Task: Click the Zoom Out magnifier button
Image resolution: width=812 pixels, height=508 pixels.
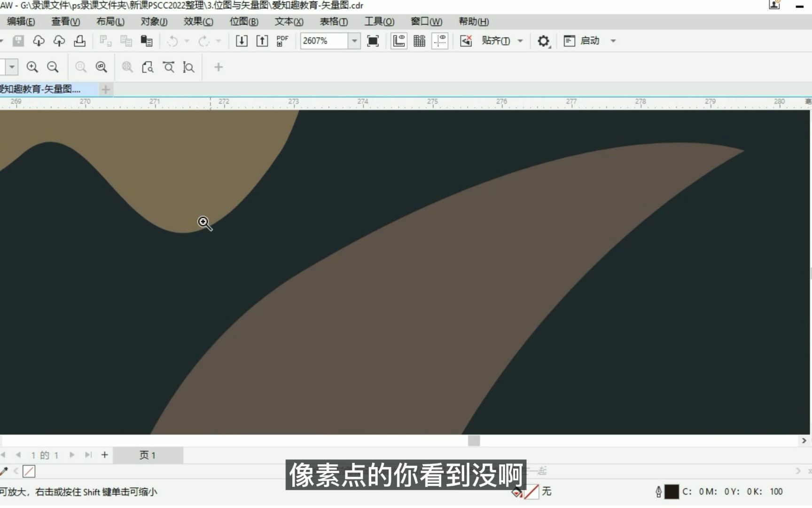Action: (53, 67)
